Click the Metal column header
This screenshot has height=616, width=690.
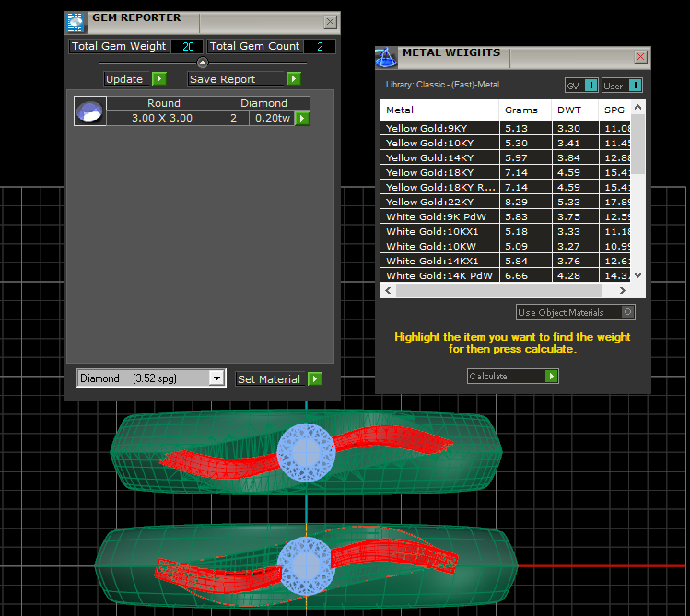439,110
